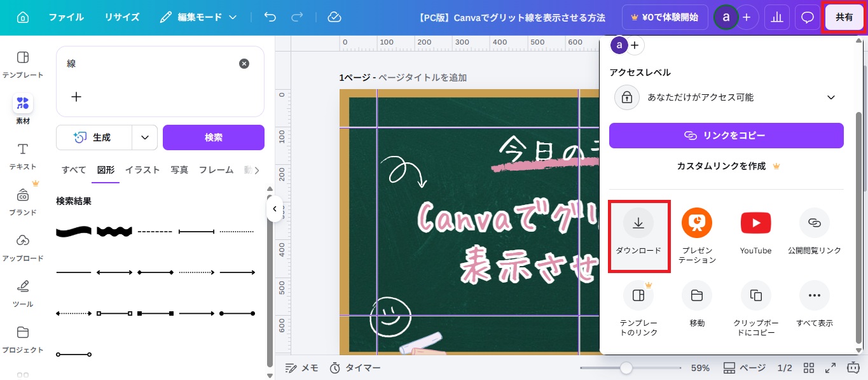
Task: Expand the 編集モード dropdown
Action: click(x=198, y=17)
